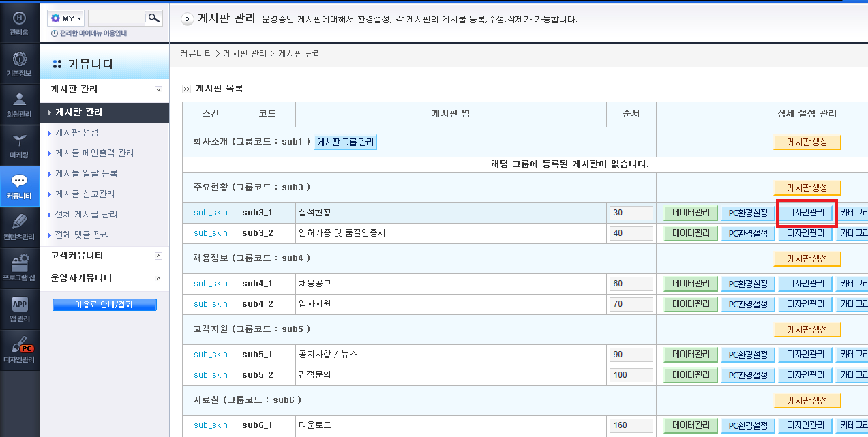Expand the 운영자커뮤니티 section
The height and width of the screenshot is (437, 868).
coord(158,278)
